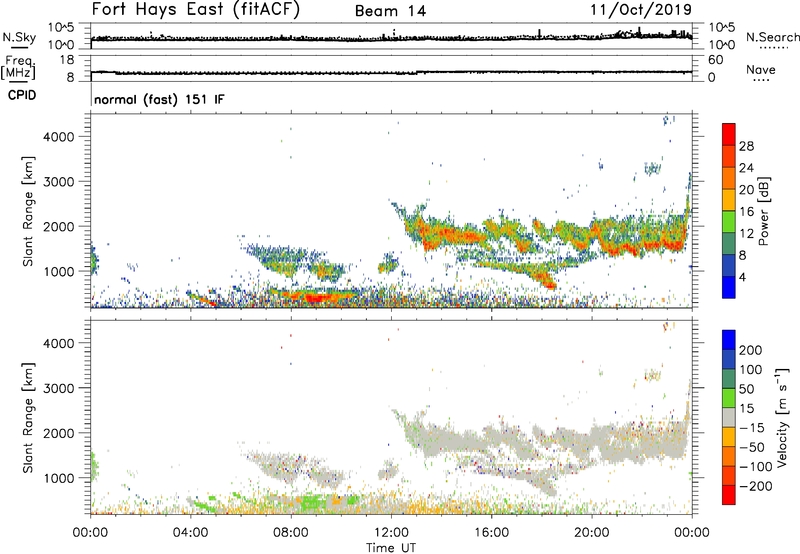Click the "16" power colorbar label

[x=746, y=212]
